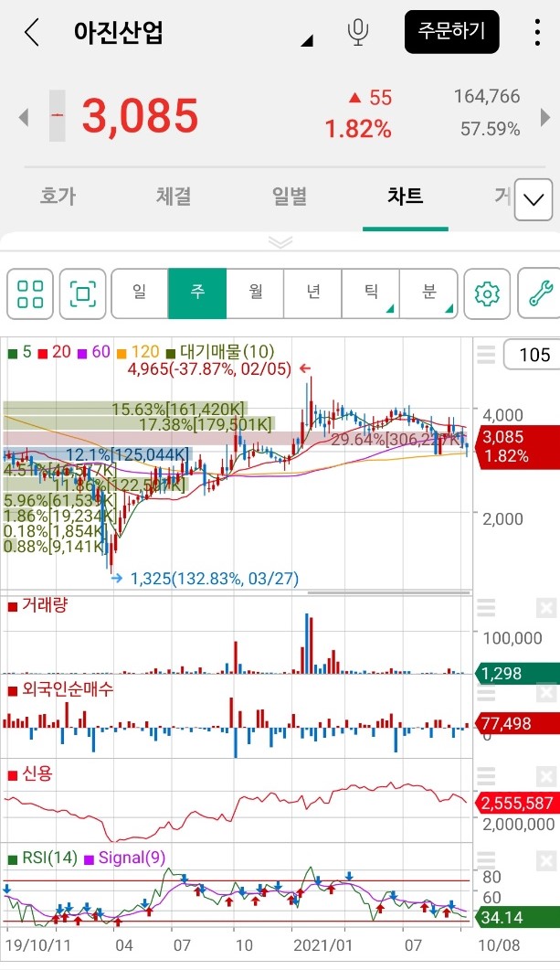The width and height of the screenshot is (560, 970).
Task: Tap the 2021/01 date axis label
Action: point(322,945)
